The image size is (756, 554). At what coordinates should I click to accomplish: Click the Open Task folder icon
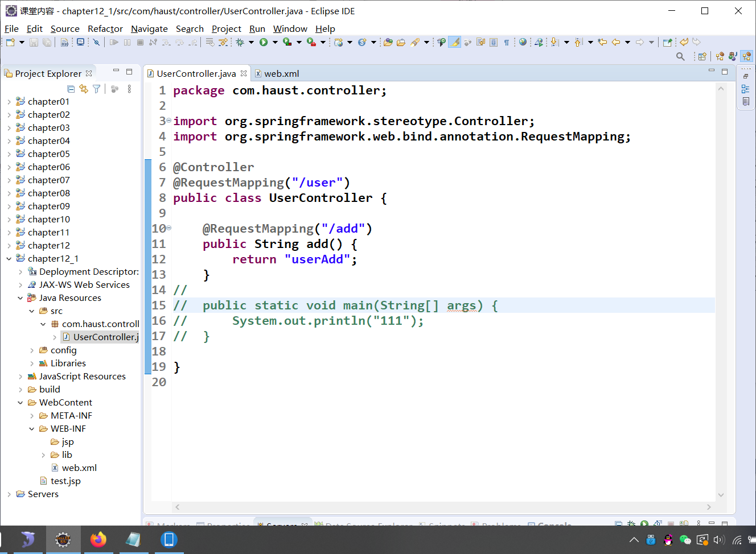(401, 42)
